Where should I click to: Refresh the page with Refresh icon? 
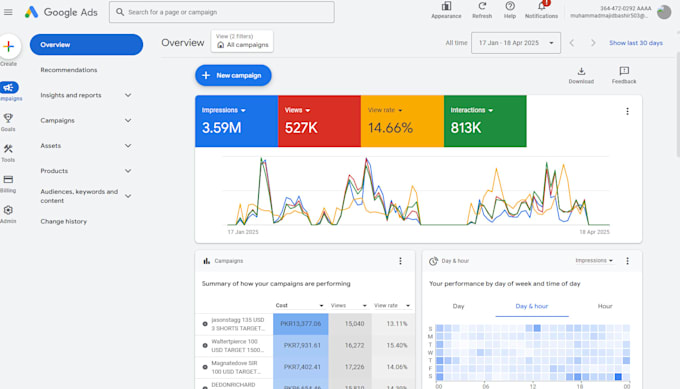pos(482,6)
